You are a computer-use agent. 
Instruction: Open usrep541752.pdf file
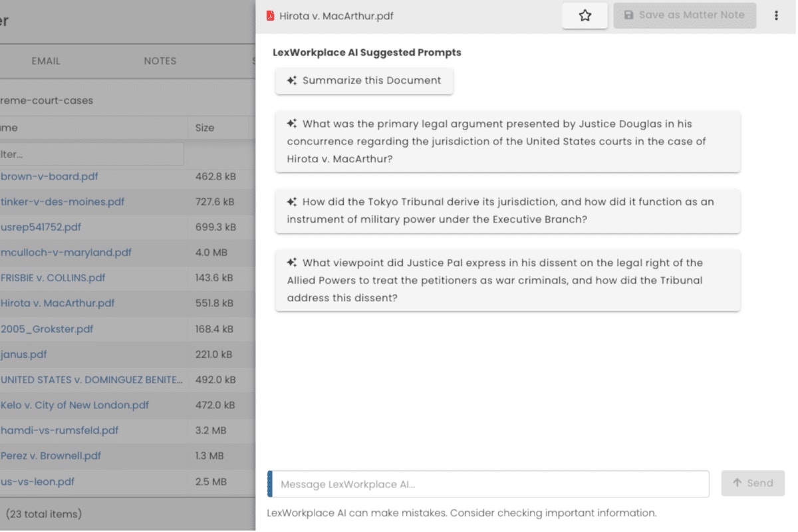[41, 227]
